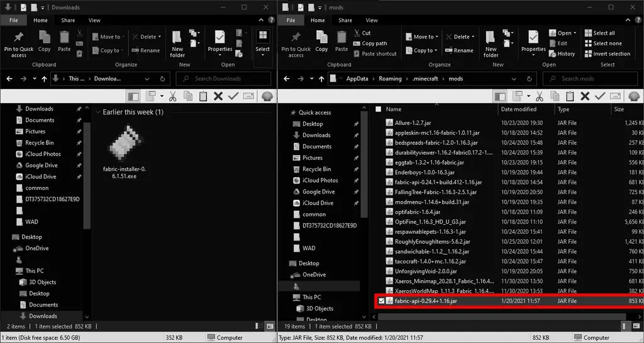Click New folder in mods ribbon
Viewport: 644px width, 343px height.
(491, 45)
